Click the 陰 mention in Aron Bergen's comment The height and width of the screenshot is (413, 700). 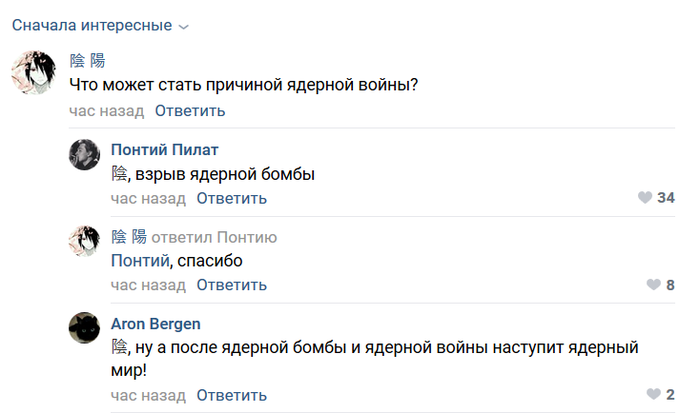119,348
